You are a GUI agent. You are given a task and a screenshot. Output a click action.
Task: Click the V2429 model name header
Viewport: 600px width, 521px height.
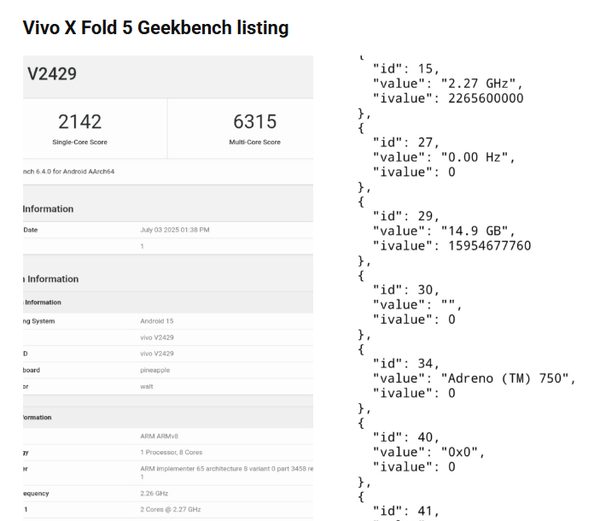tap(52, 74)
